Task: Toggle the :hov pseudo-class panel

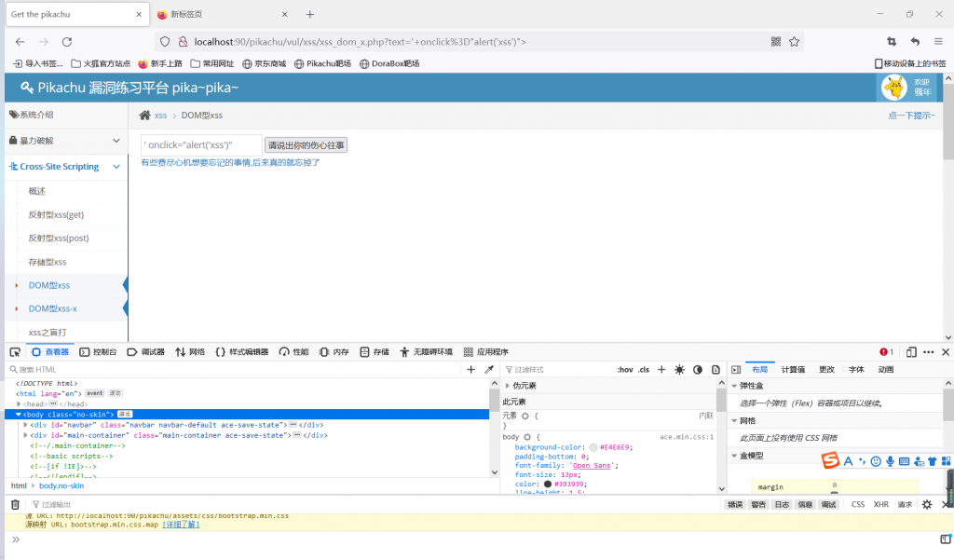Action: pyautogui.click(x=624, y=370)
